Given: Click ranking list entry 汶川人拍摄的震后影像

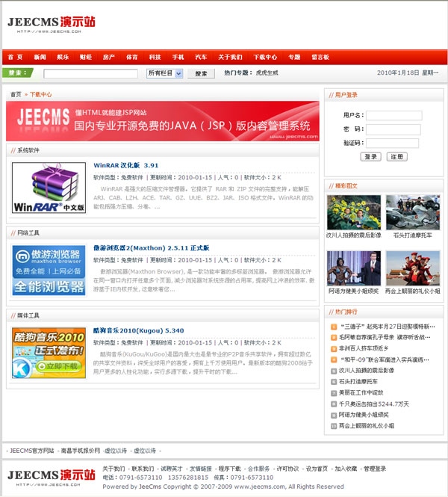Looking at the screenshot, I should 367,370.
